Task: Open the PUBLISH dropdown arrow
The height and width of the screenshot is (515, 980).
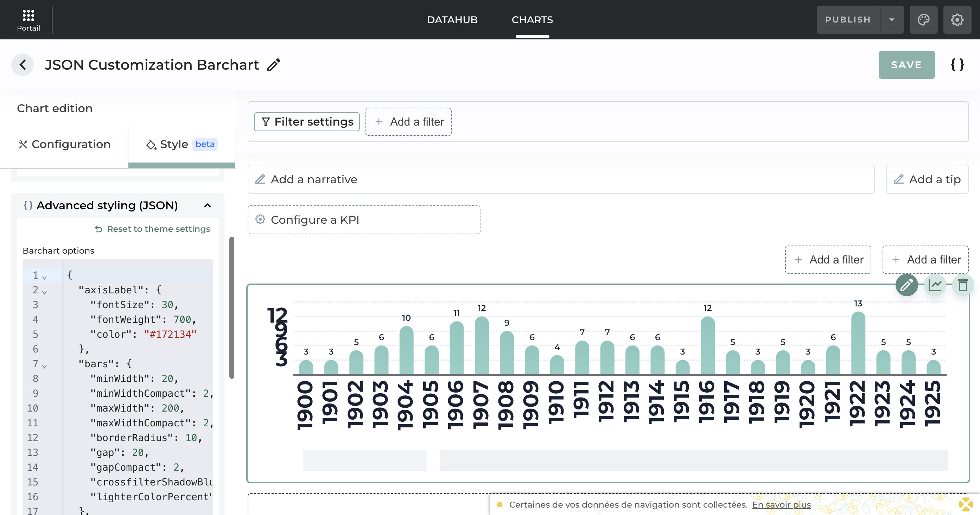Action: click(892, 19)
